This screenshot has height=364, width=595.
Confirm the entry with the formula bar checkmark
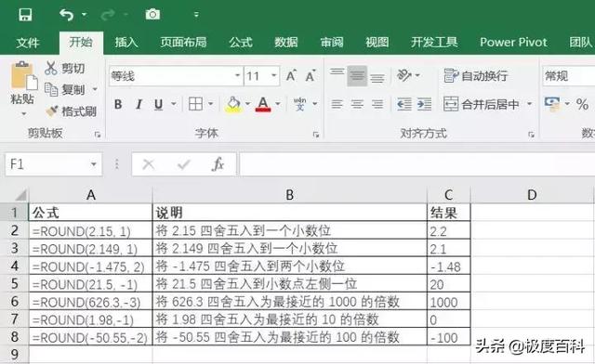click(x=184, y=164)
